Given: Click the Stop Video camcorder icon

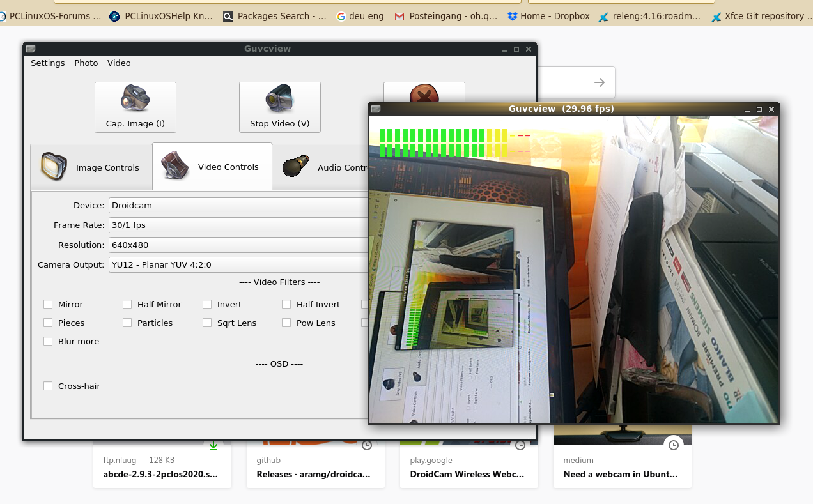Looking at the screenshot, I should point(279,98).
